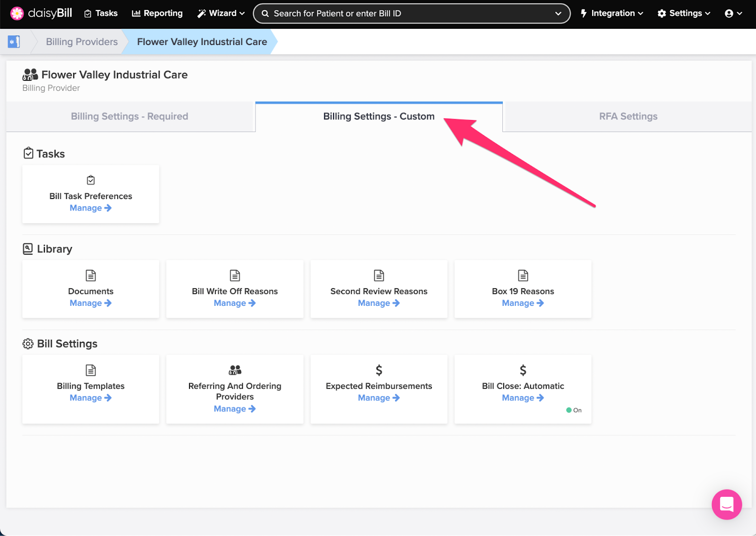
Task: Manage Billing Templates
Action: (x=91, y=398)
